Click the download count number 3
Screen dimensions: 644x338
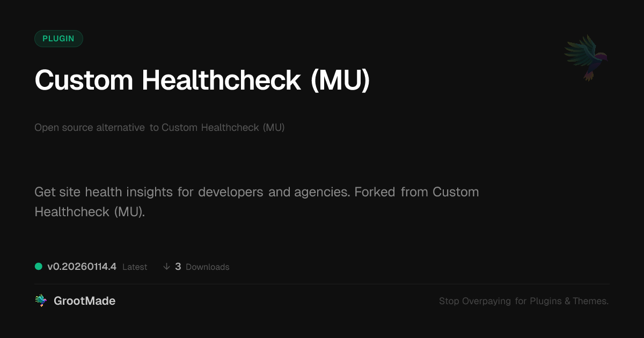[178, 267]
